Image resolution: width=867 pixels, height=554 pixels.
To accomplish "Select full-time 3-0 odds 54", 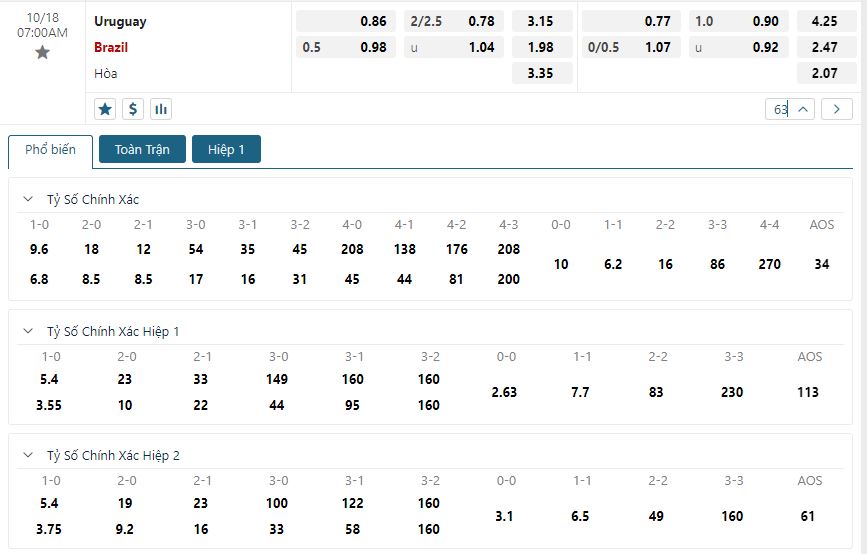I will [196, 249].
